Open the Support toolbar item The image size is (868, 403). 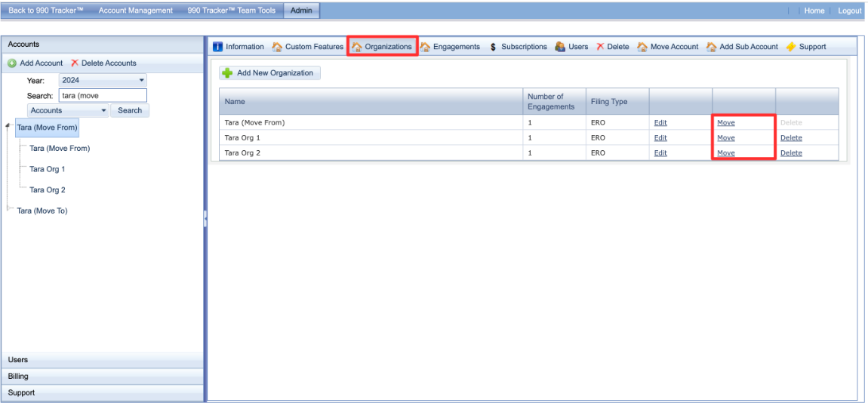point(791,47)
